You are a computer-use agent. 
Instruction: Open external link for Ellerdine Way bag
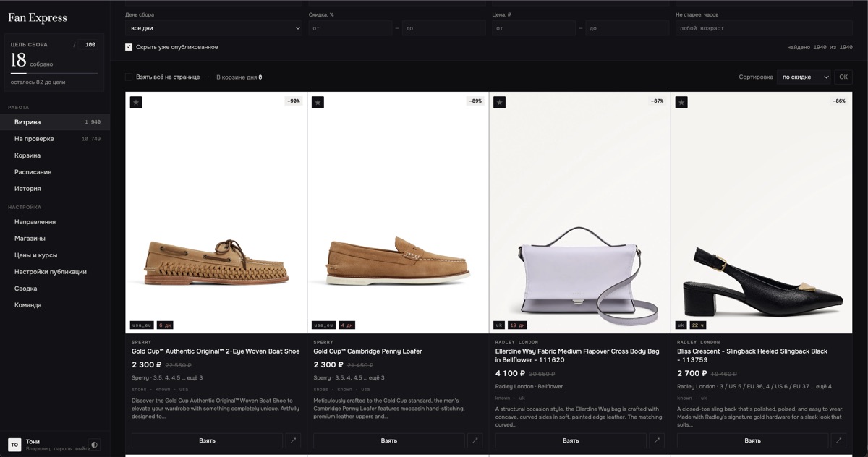click(x=657, y=440)
